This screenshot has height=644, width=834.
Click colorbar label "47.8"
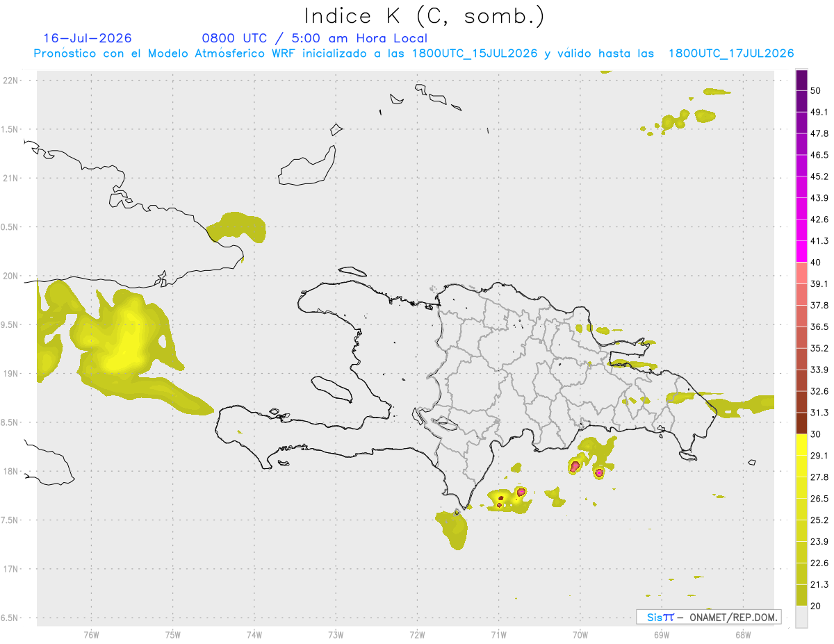click(x=819, y=133)
